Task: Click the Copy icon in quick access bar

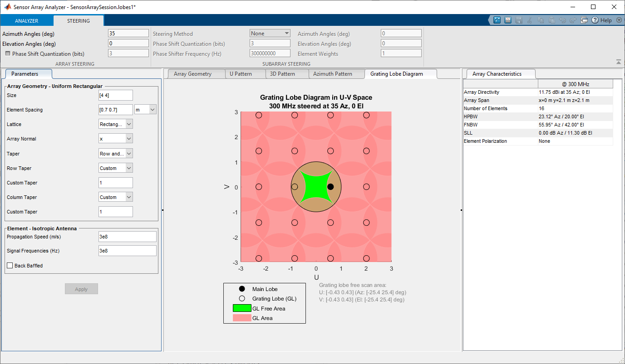Action: click(541, 20)
